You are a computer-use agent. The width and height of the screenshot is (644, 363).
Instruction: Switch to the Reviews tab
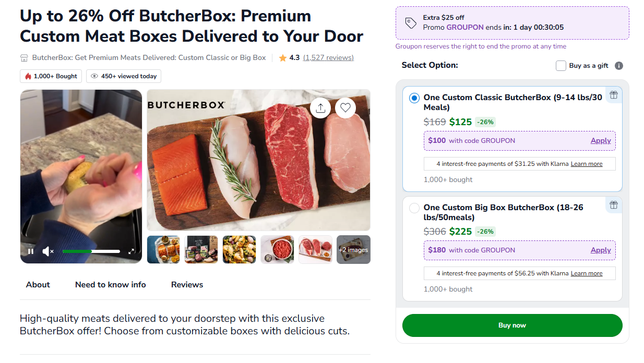click(x=187, y=285)
